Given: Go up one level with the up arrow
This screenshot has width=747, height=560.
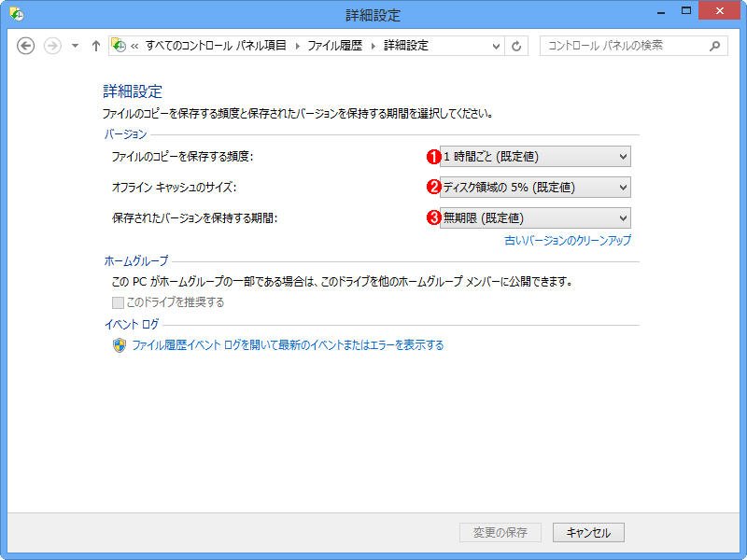Looking at the screenshot, I should pyautogui.click(x=96, y=46).
